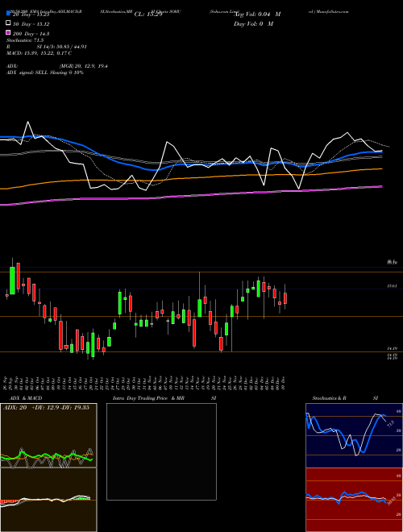This screenshot has height=532, width=403.
Task: Click the white 50 Day legend swatch
Action: click(x=8, y=23)
